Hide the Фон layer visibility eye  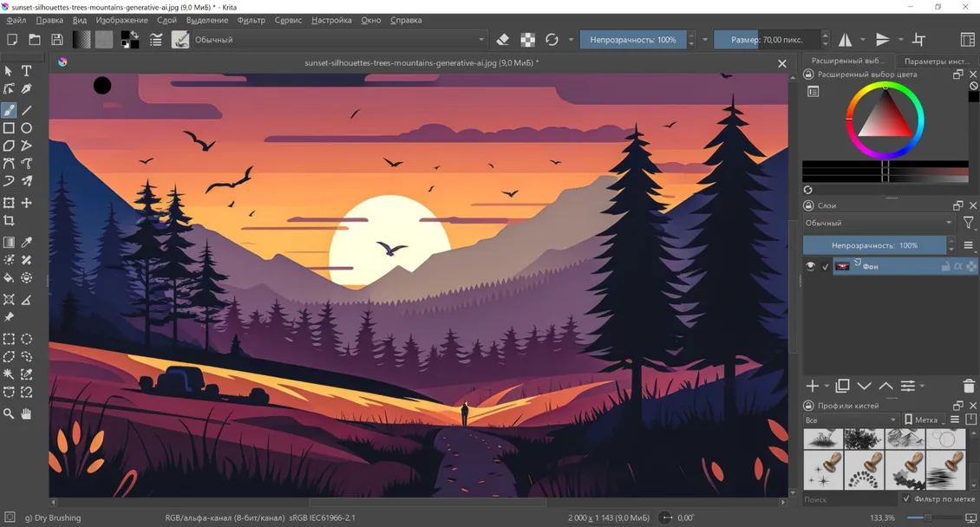[809, 266]
